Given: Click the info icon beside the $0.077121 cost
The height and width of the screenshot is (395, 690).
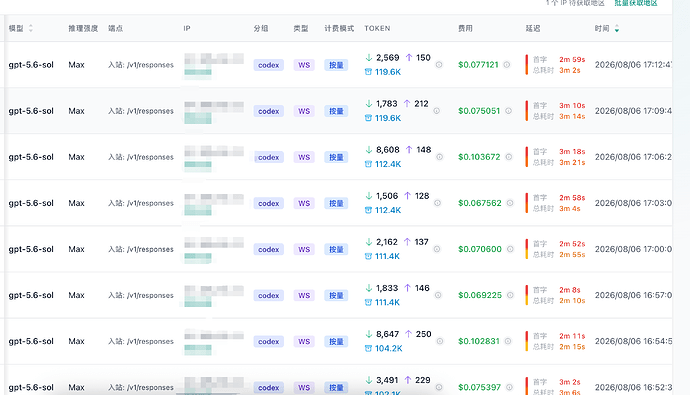Looking at the screenshot, I should 507,65.
